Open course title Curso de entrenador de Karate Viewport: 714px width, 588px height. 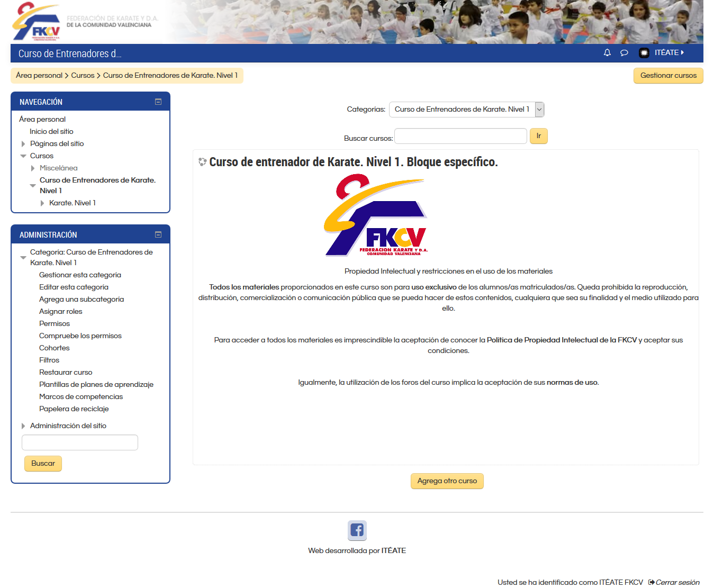(x=354, y=162)
